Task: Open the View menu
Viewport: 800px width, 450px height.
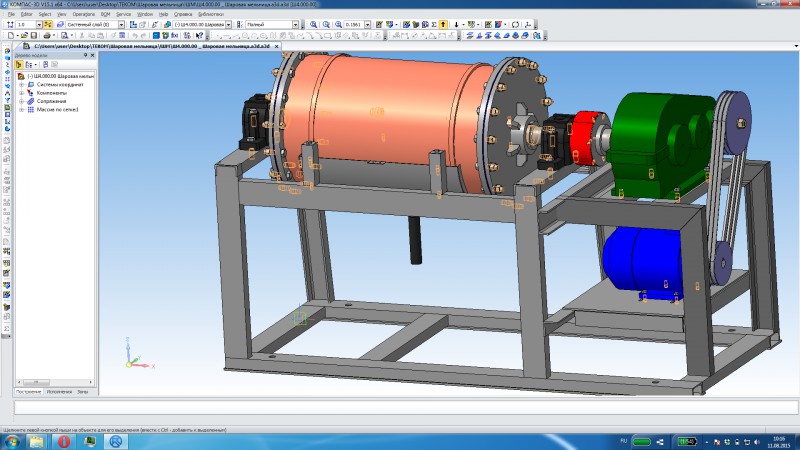Action: tap(62, 14)
